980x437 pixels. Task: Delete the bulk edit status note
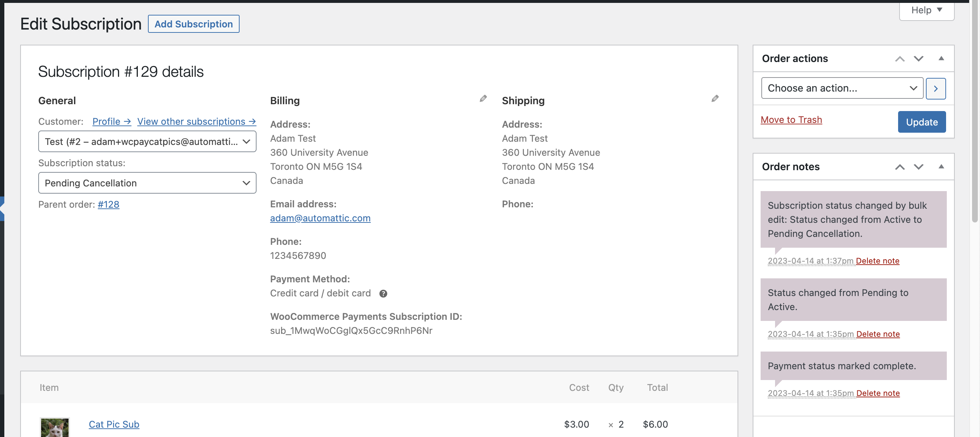click(877, 261)
